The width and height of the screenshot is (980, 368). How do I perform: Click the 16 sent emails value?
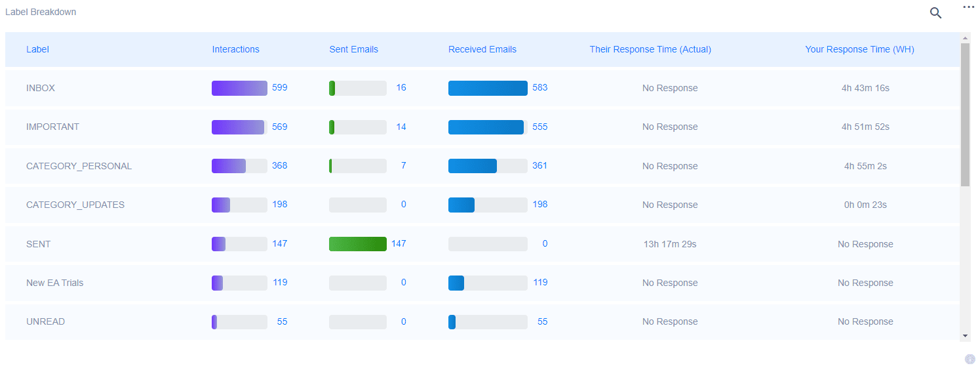pyautogui.click(x=401, y=87)
